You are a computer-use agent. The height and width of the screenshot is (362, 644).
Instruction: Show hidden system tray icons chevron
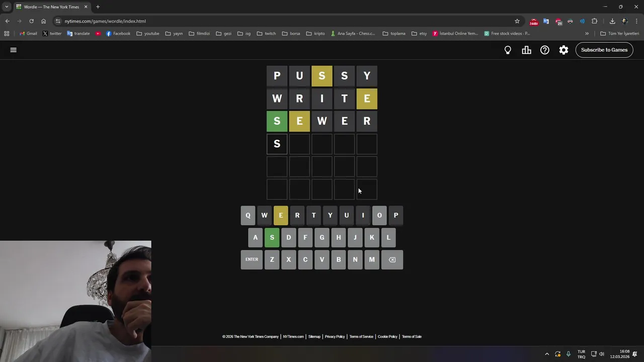pyautogui.click(x=547, y=354)
